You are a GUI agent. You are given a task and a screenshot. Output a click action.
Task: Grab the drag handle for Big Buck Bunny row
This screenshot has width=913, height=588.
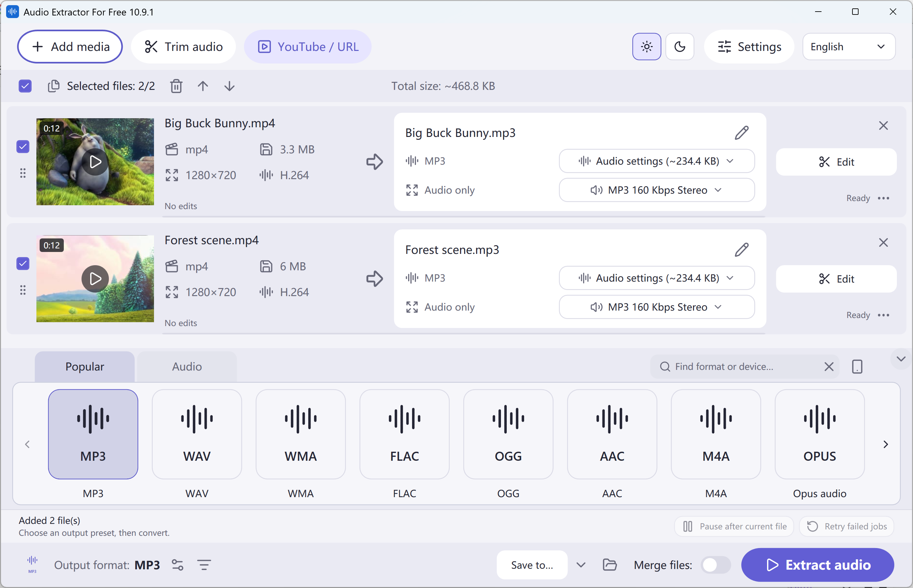pyautogui.click(x=23, y=173)
